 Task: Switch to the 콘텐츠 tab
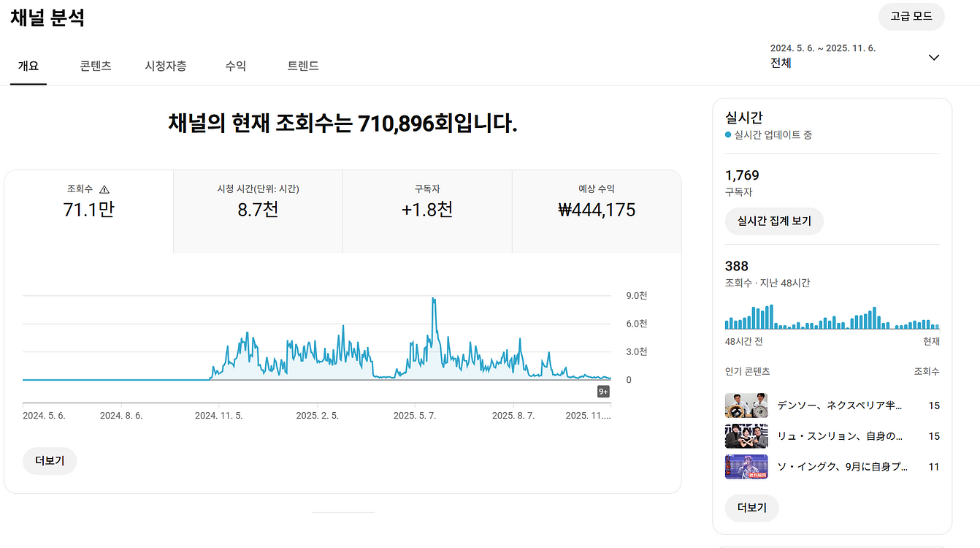tap(95, 66)
